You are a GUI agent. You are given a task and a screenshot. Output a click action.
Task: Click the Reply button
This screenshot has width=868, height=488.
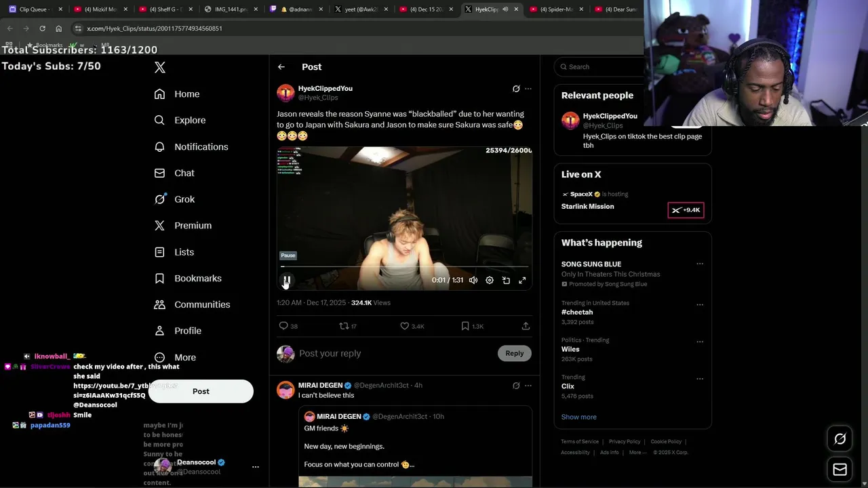click(515, 353)
